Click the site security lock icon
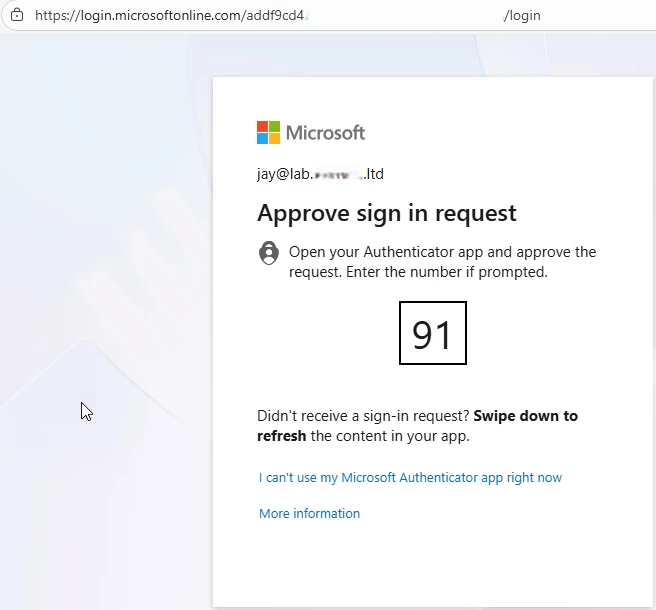 point(17,15)
